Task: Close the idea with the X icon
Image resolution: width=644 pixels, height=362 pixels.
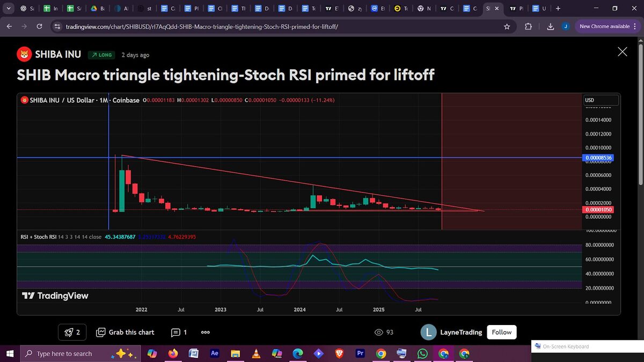Action: pyautogui.click(x=622, y=51)
